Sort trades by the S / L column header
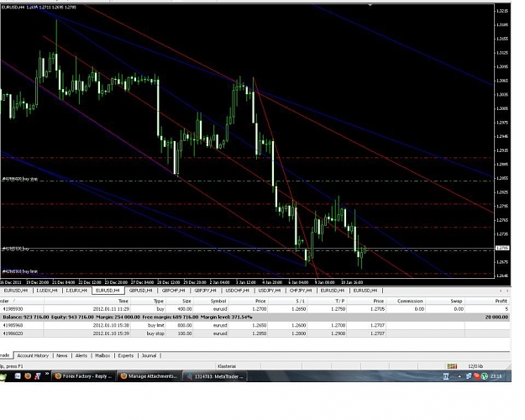The width and height of the screenshot is (525, 420). point(287,301)
